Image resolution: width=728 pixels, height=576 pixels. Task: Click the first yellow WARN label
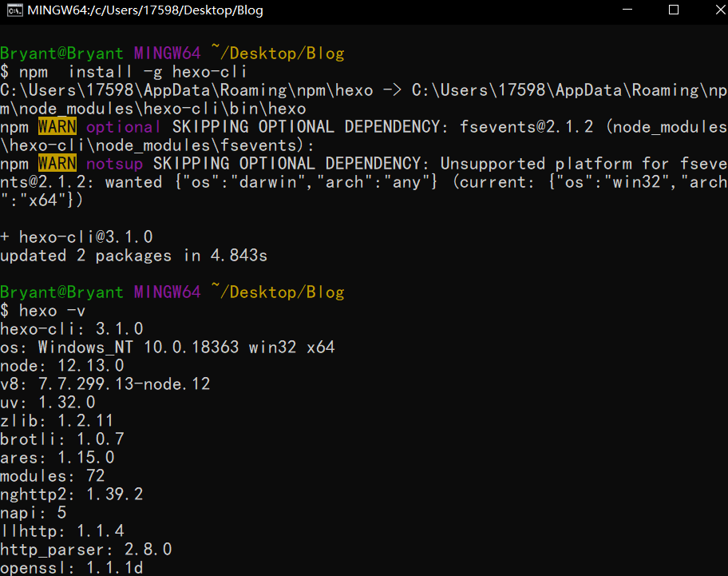point(57,127)
